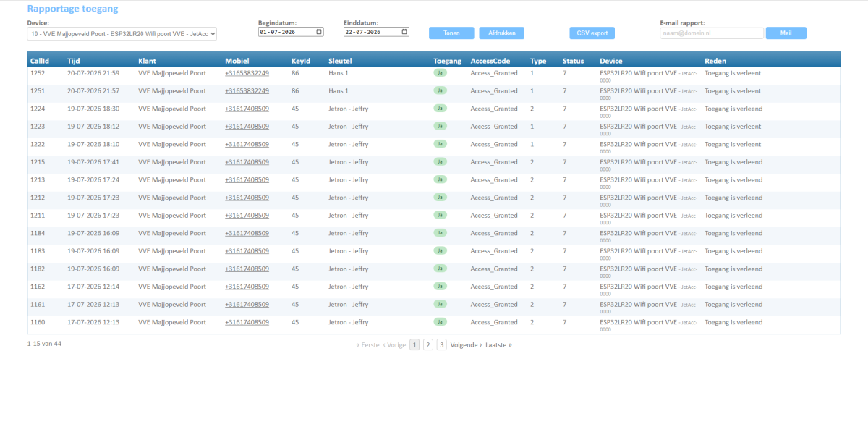Click CallId 1183 cell
The width and height of the screenshot is (868, 427).
(x=38, y=251)
